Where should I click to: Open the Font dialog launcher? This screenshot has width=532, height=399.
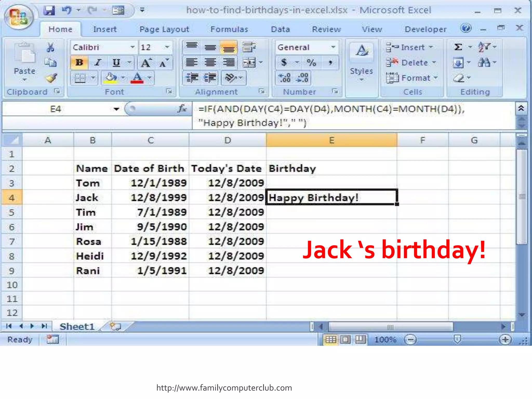(x=169, y=91)
